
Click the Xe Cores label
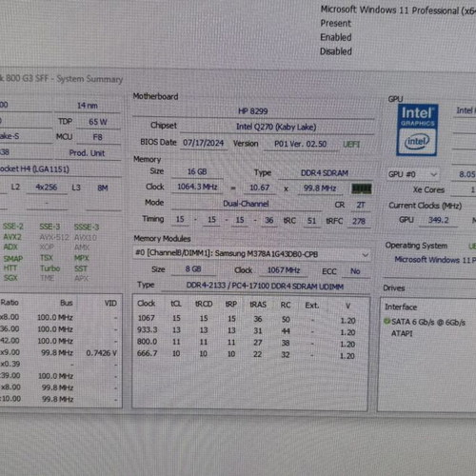428,189
